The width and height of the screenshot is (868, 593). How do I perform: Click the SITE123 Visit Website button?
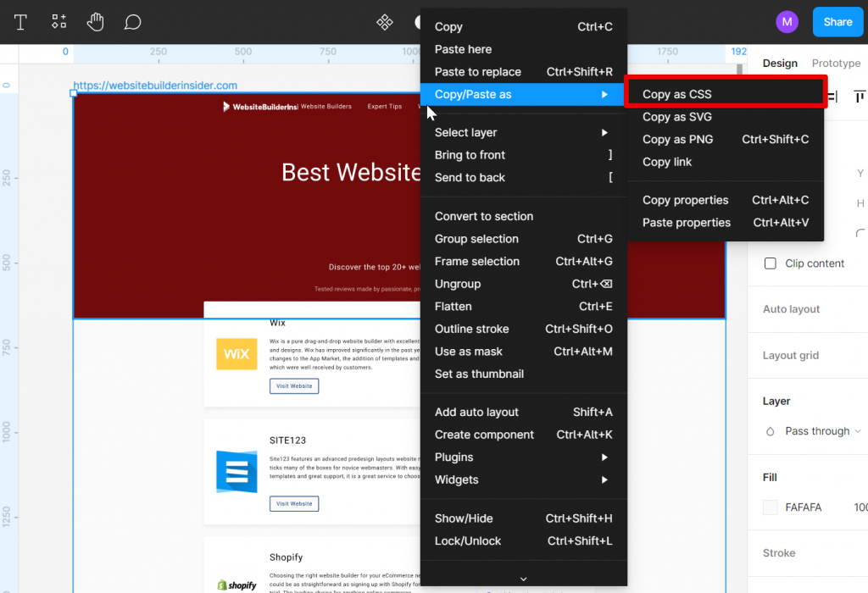click(x=293, y=503)
